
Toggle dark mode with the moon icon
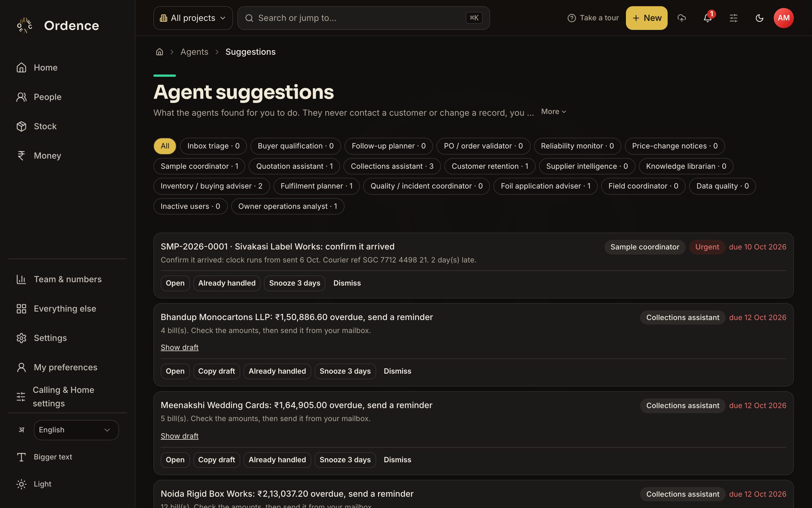coord(759,18)
